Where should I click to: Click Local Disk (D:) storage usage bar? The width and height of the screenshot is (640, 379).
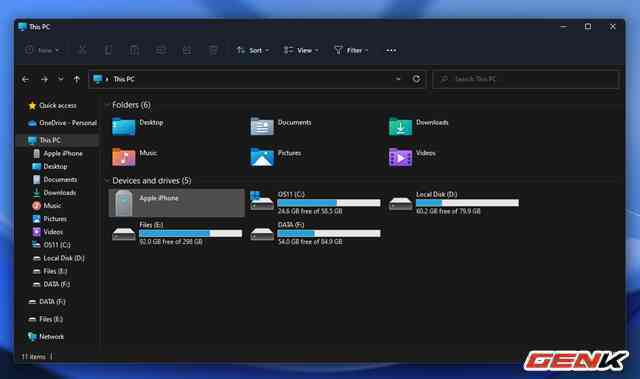coord(467,203)
